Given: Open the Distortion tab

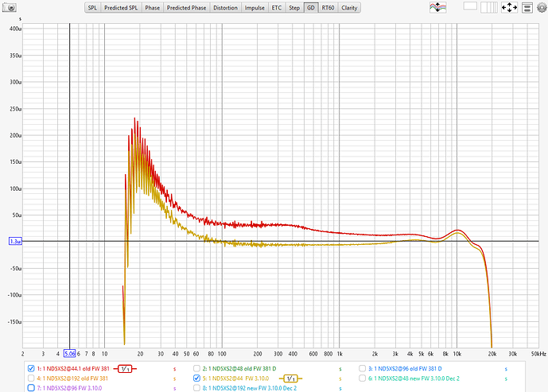Looking at the screenshot, I should click(225, 7).
